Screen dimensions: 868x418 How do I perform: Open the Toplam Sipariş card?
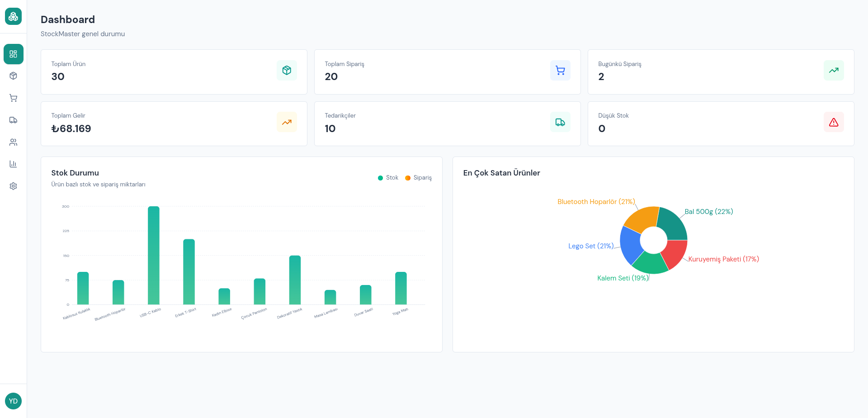tap(447, 72)
